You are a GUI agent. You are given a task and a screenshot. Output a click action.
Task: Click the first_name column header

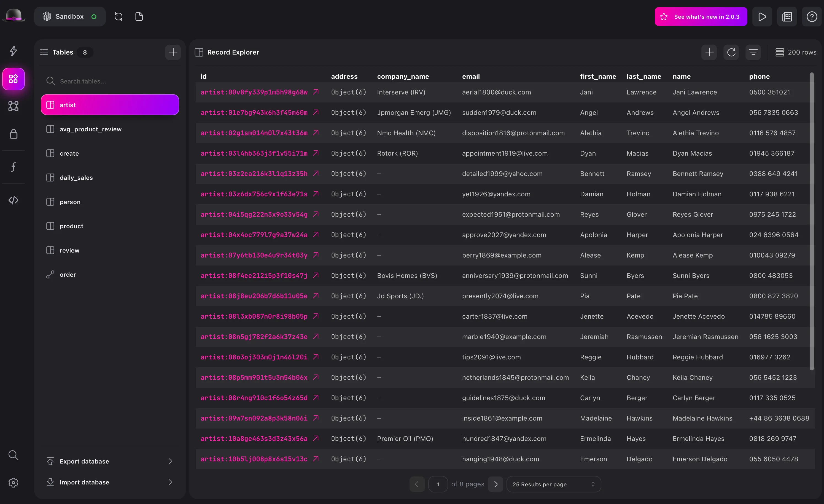[x=598, y=76]
